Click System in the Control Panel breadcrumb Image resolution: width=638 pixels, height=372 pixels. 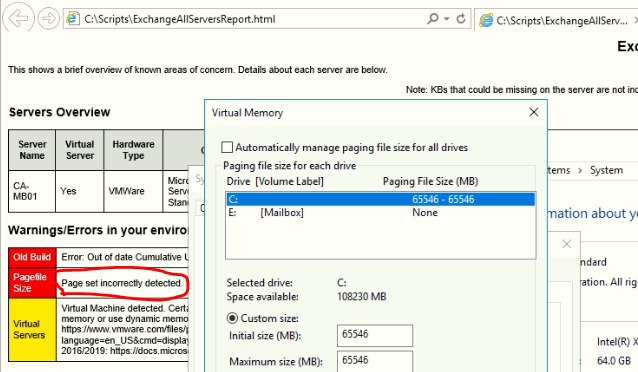pos(606,170)
